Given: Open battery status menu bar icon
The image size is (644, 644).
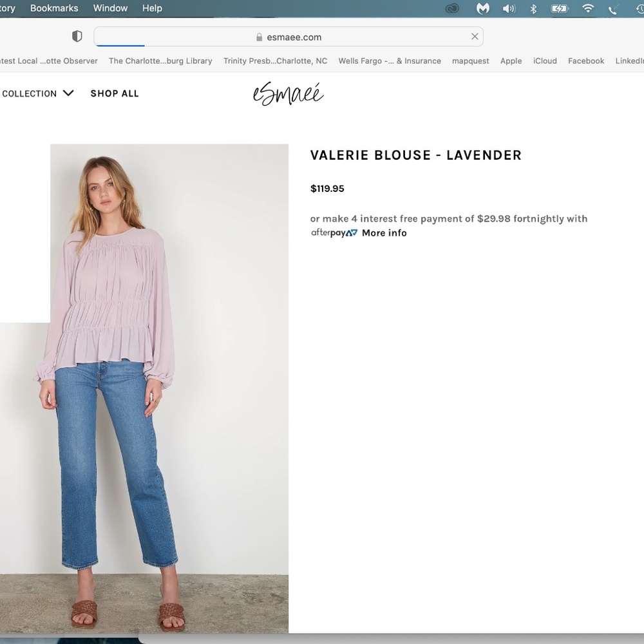Looking at the screenshot, I should point(560,8).
